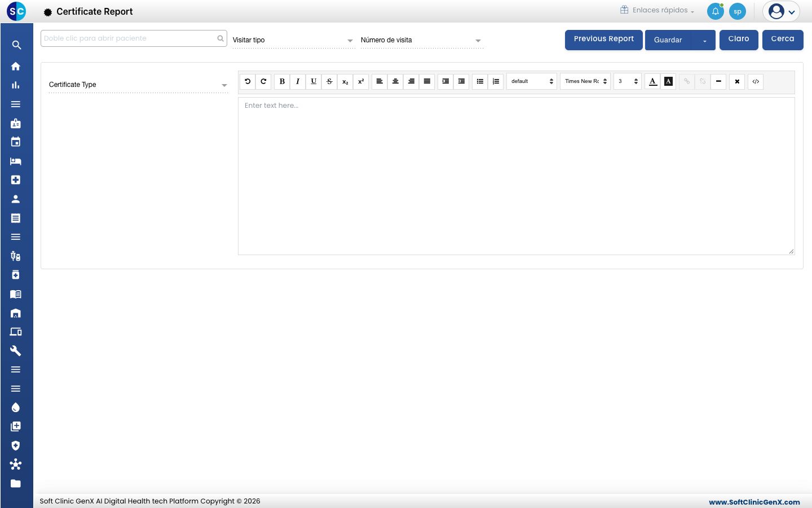Open the font size dropdown
Screen dimensions: 812x508
click(628, 81)
